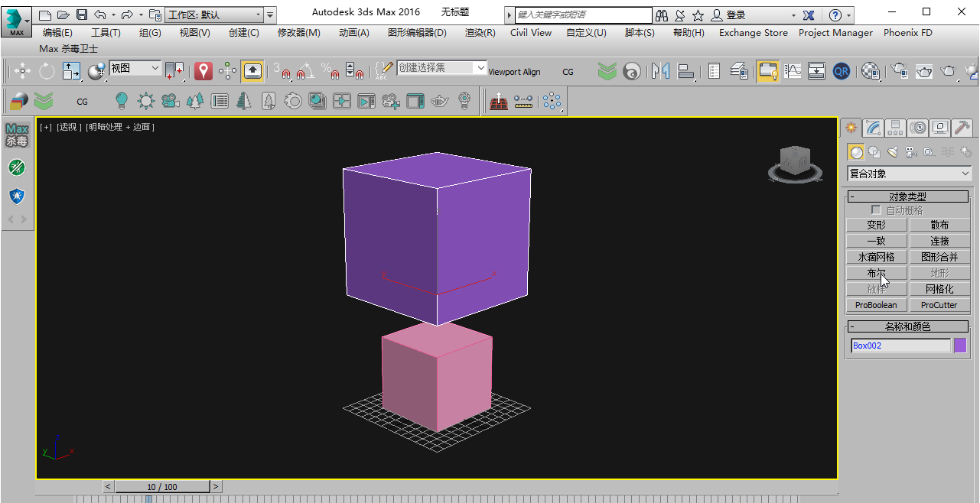
Task: Open the Curve Editor icon
Action: click(793, 72)
